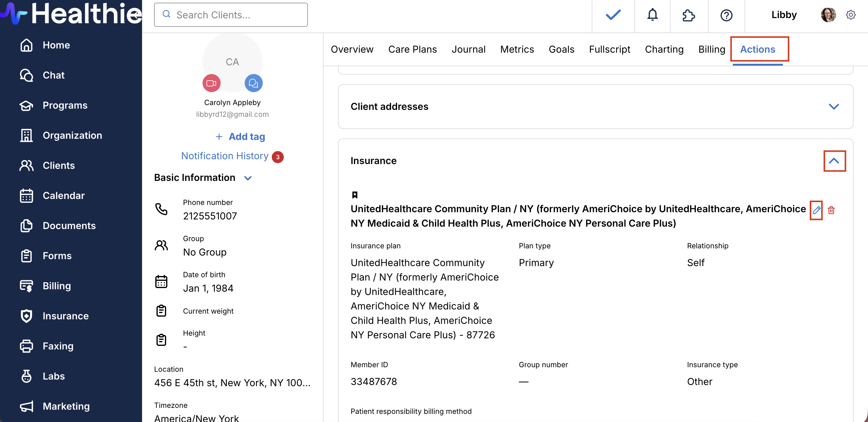Click the Search Clients field
The width and height of the screenshot is (868, 422).
pyautogui.click(x=231, y=15)
